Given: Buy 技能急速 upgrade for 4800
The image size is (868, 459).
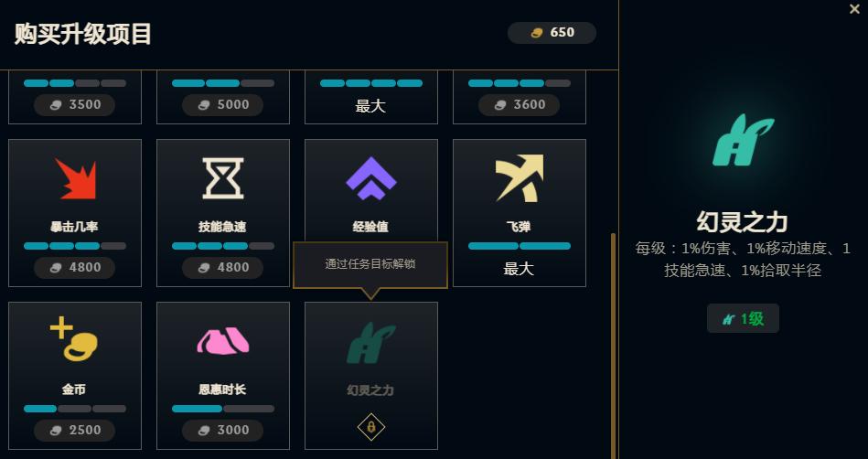Looking at the screenshot, I should 222,267.
